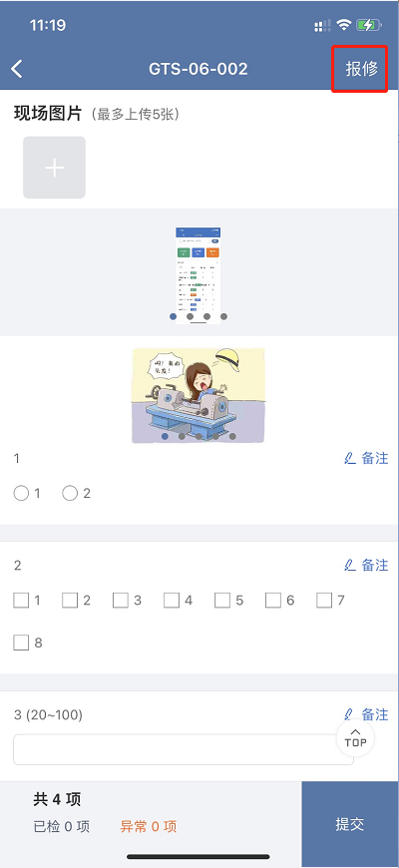Select second dot of app screenshot carousel
399x868 pixels.
190,316
